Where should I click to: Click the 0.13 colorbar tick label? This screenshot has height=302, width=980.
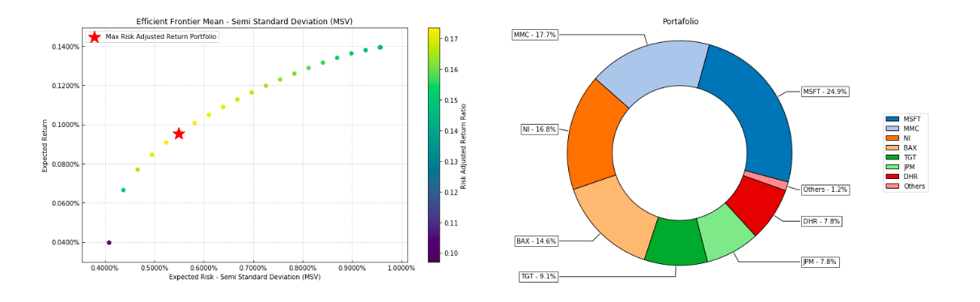(x=452, y=162)
